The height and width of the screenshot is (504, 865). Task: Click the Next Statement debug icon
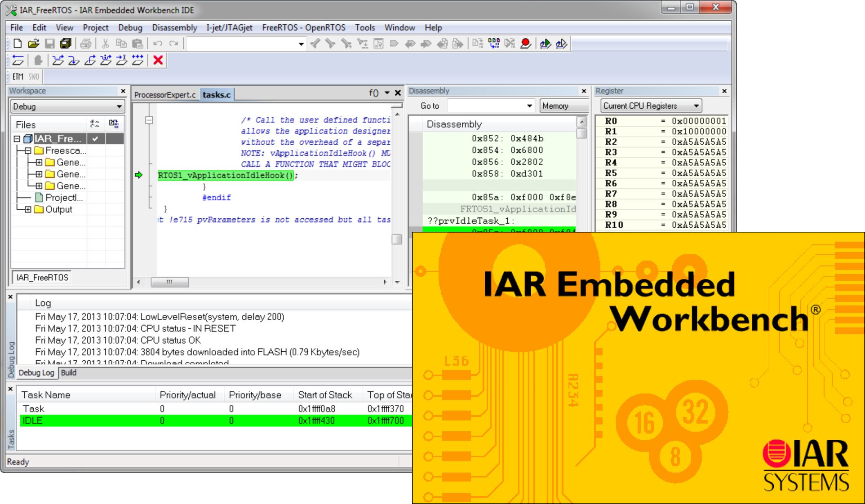point(106,60)
